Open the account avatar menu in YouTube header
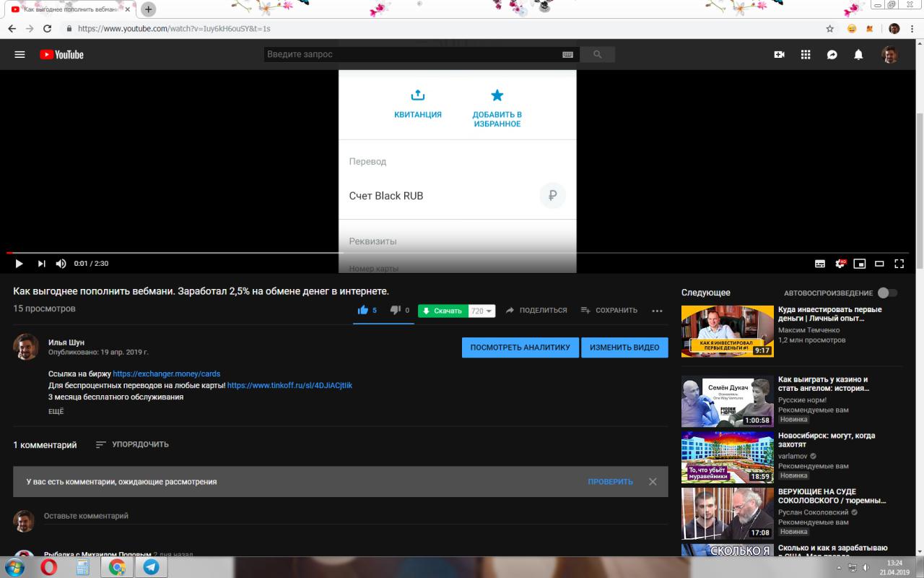 889,54
